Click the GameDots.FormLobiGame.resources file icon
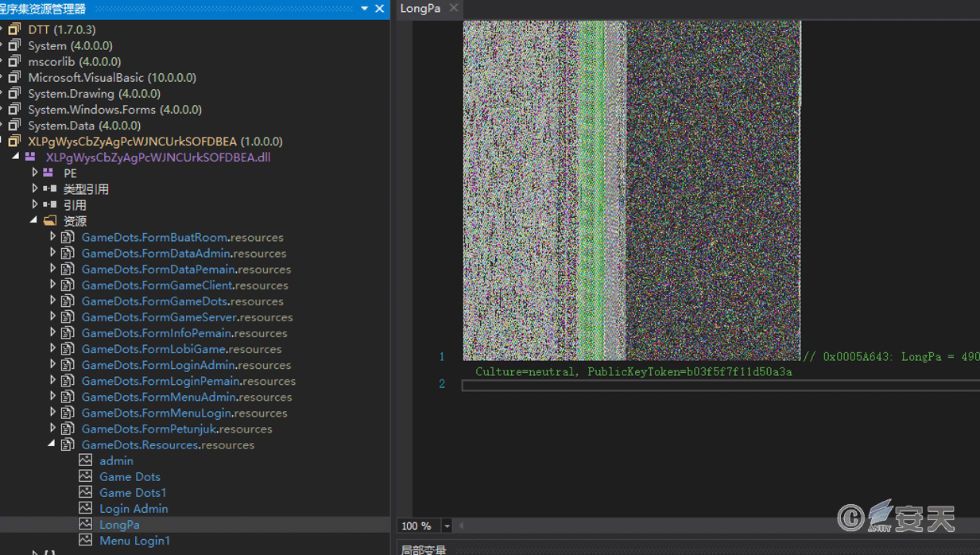980x555 pixels. [x=68, y=348]
